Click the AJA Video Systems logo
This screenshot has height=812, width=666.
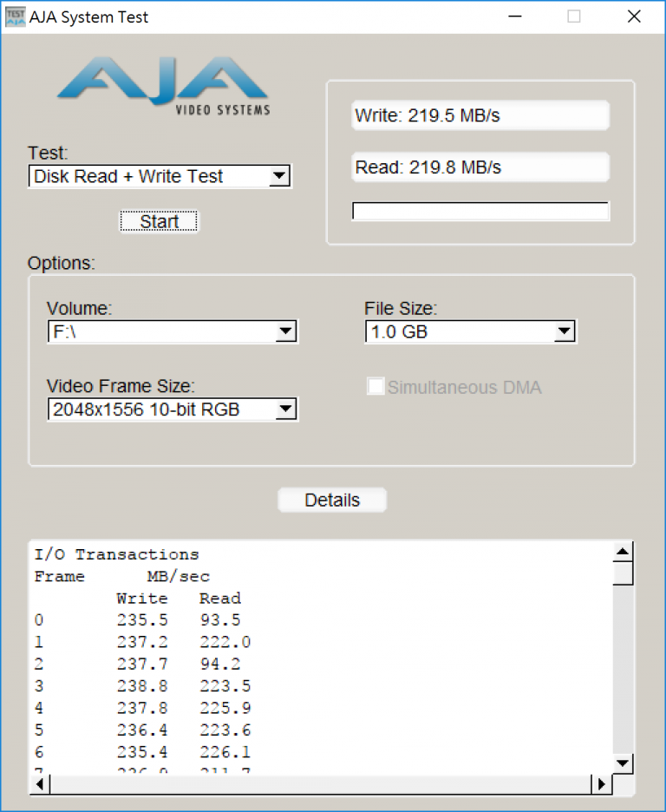click(x=164, y=85)
